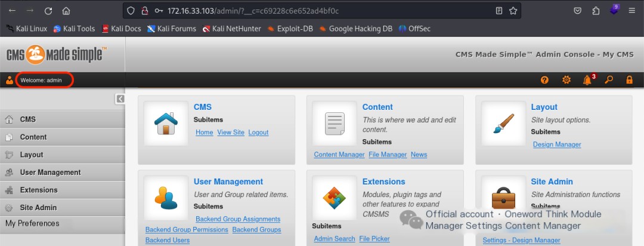Click the Content card heading
This screenshot has width=644, height=246.
point(377,107)
